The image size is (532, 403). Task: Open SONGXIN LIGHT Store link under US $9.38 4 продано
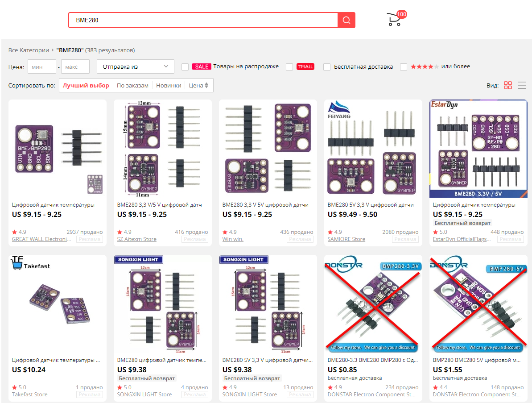(144, 394)
